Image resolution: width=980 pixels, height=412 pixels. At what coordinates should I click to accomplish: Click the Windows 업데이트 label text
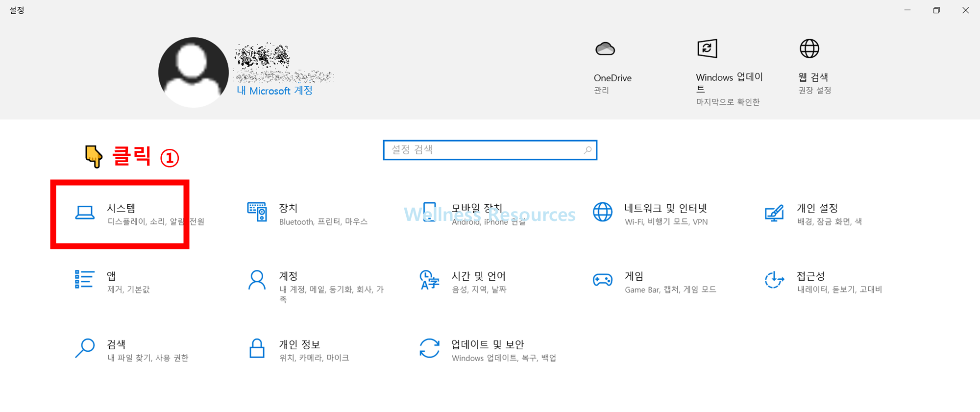point(730,83)
